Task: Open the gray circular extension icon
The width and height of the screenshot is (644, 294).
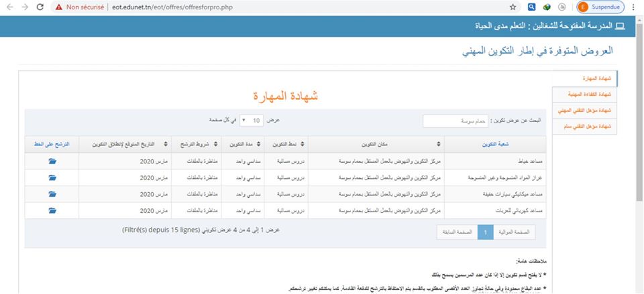Action: (x=562, y=7)
